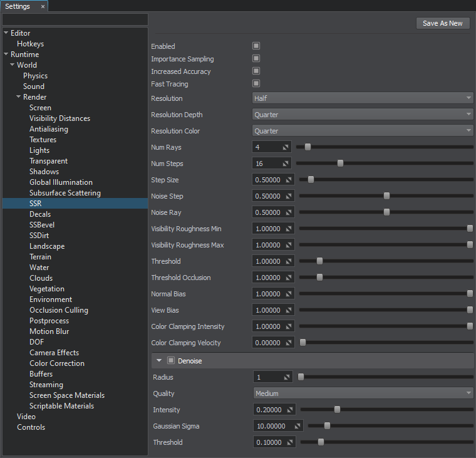
Task: Select Hotkeys in the settings tree
Action: click(x=30, y=44)
